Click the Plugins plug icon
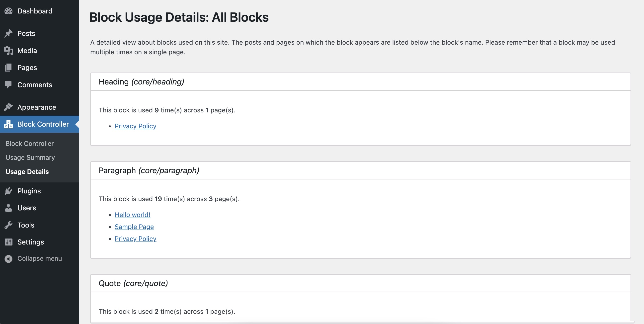 click(x=8, y=191)
